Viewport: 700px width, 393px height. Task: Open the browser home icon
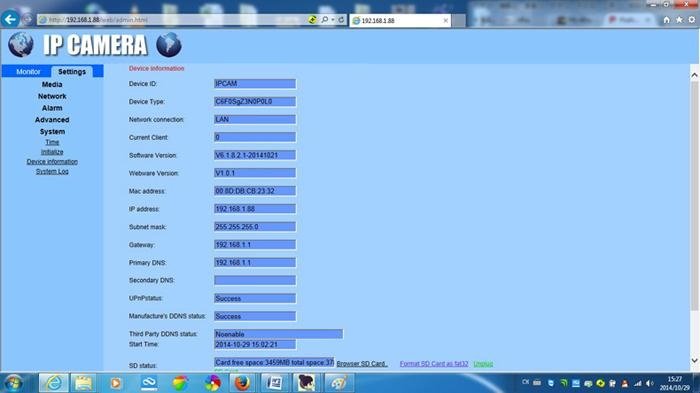click(x=667, y=20)
